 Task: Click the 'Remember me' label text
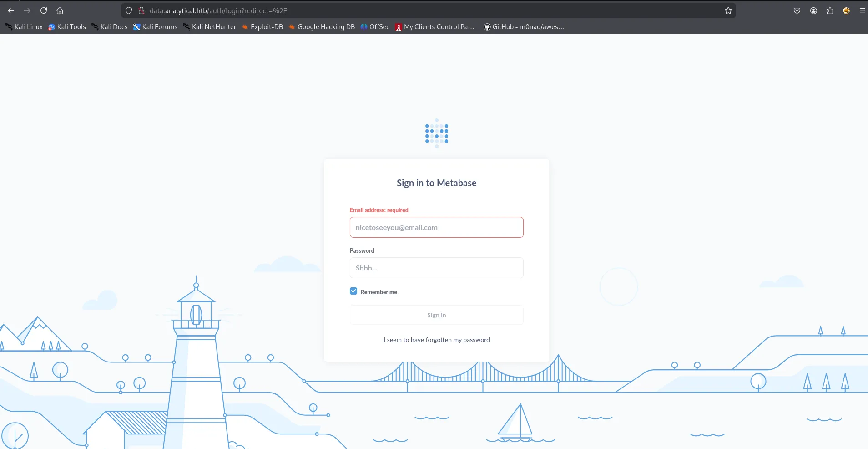[x=379, y=292]
